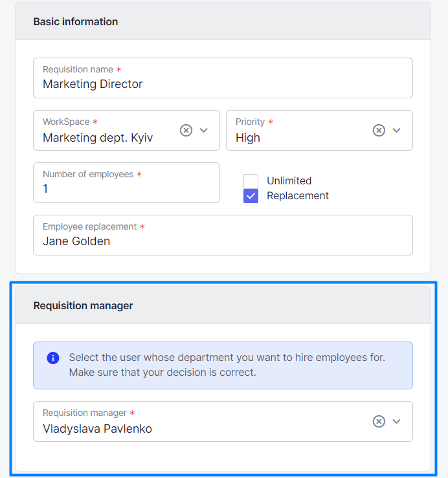Clear the Priority value with the X icon
Viewport: 448px width, 478px height.
[x=379, y=130]
